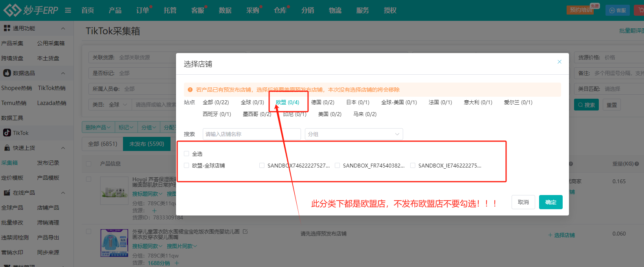
Task: Open the 物流 top navigation menu
Action: (x=335, y=10)
